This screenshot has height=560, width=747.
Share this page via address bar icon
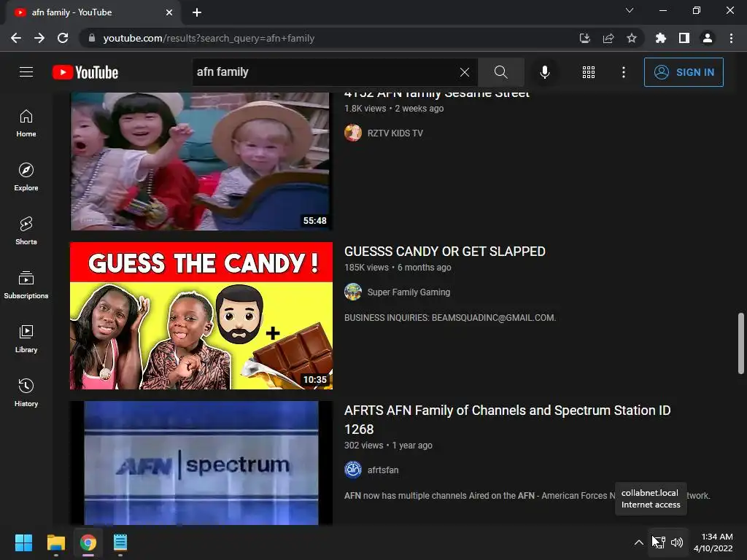click(608, 38)
